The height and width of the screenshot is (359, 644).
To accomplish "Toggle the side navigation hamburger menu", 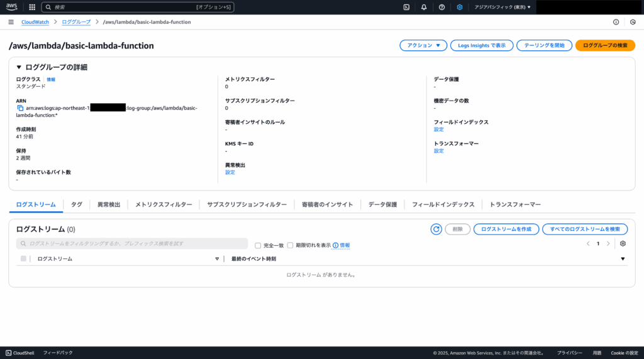I will pyautogui.click(x=11, y=22).
